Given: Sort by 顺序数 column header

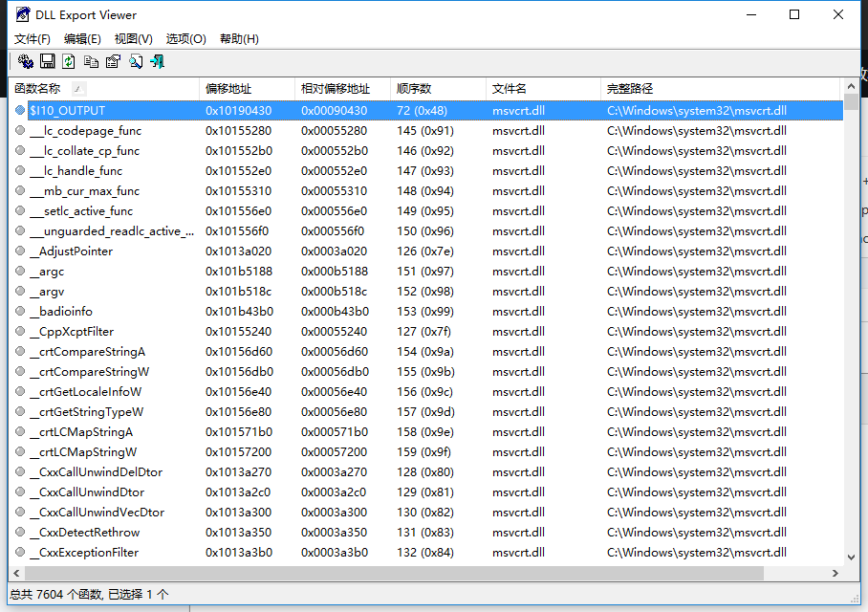Looking at the screenshot, I should click(x=439, y=89).
